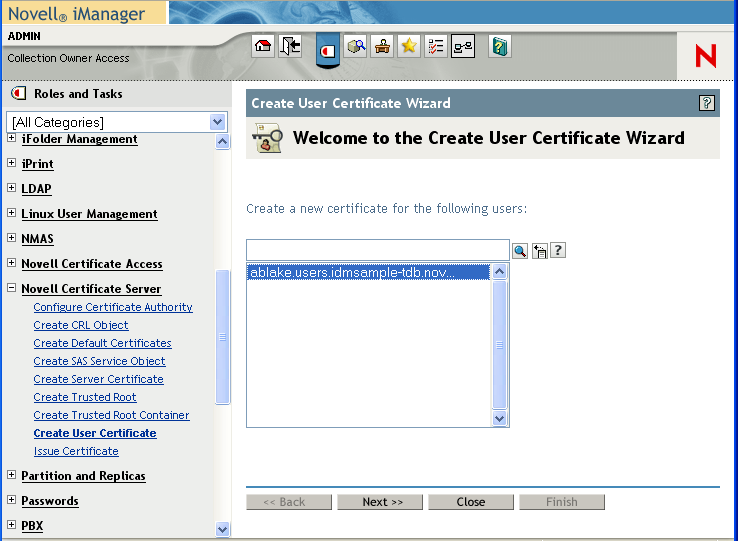Click the Favorites star icon
738x541 pixels.
click(x=408, y=46)
